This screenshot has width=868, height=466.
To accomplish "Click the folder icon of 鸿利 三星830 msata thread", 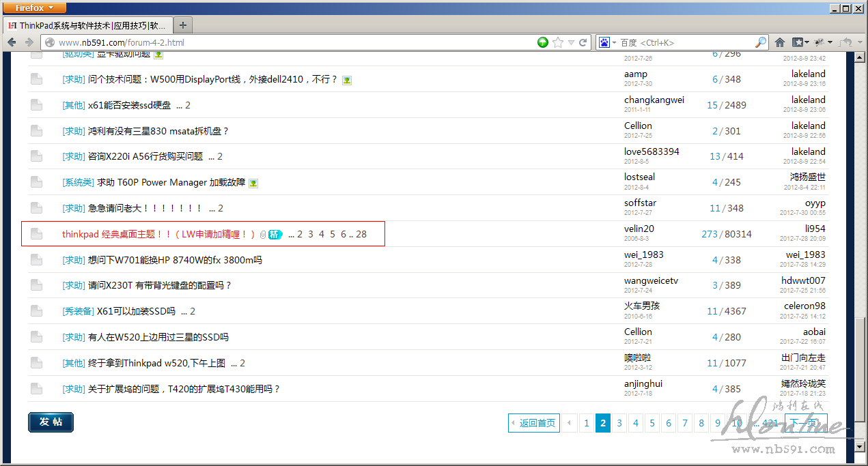I will click(x=36, y=131).
